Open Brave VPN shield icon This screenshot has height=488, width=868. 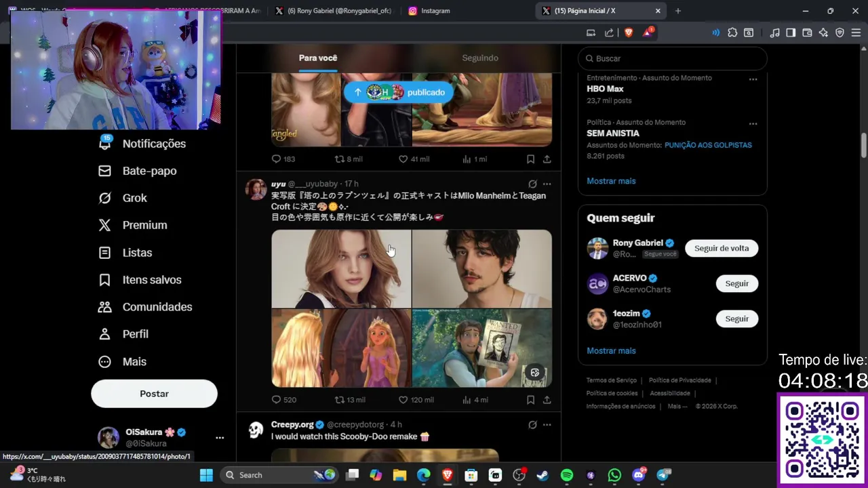(x=840, y=33)
